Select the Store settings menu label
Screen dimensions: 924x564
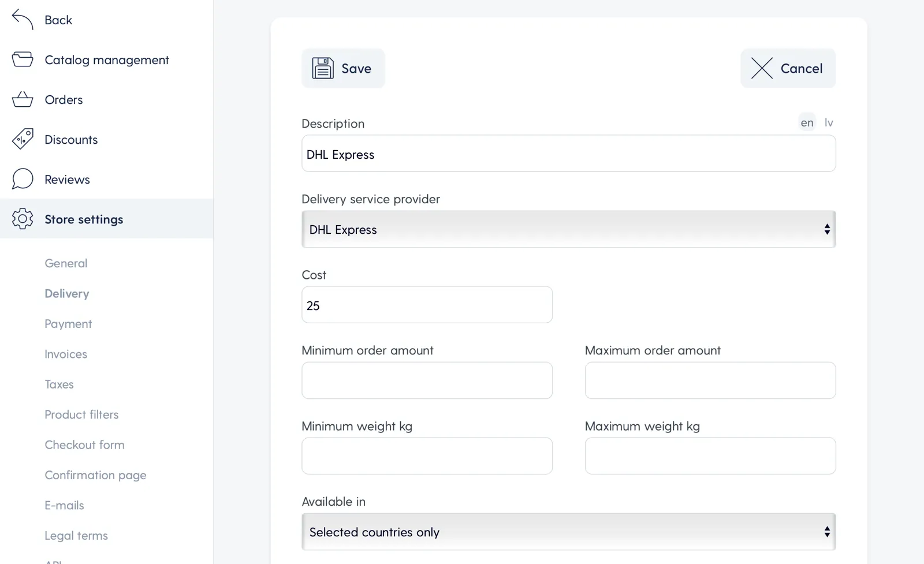pos(84,219)
